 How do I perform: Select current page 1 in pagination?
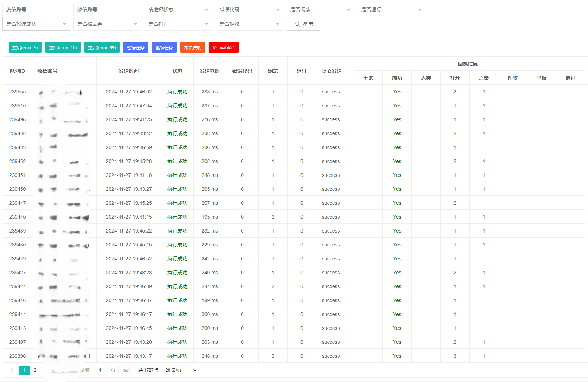pos(24,370)
